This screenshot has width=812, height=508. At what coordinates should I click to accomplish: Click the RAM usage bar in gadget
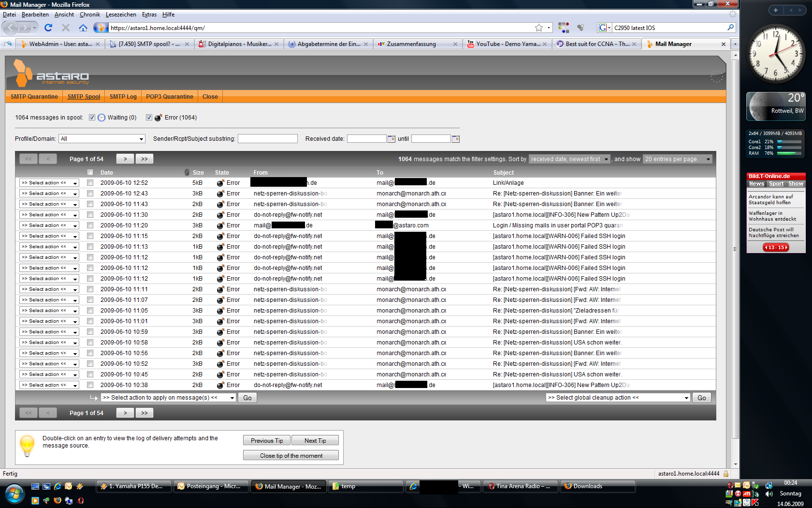[x=789, y=153]
